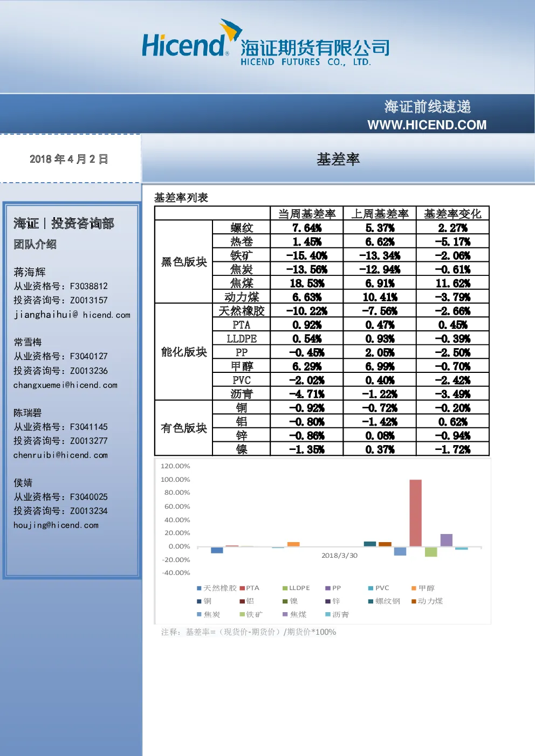Select the 11.62% change value
This screenshot has width=535, height=756.
coord(453,283)
